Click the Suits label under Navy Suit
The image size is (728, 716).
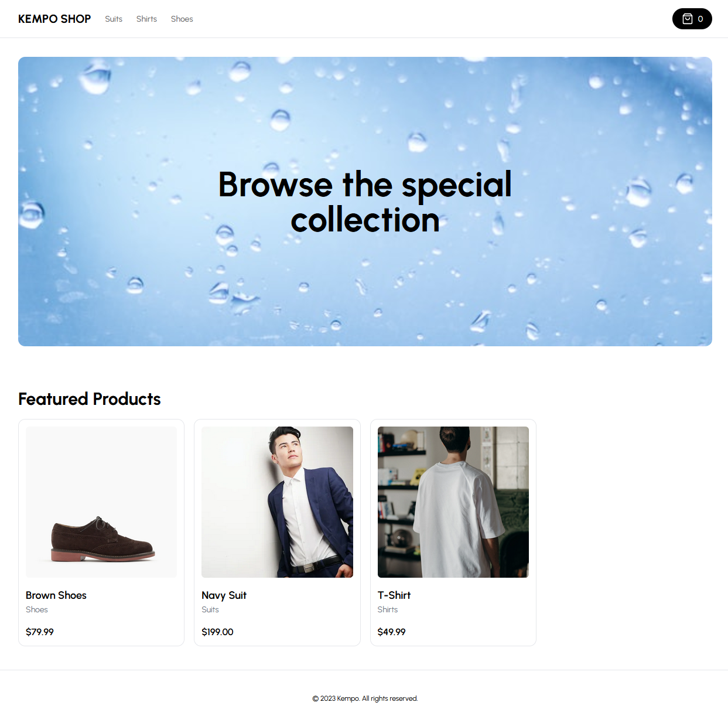pyautogui.click(x=210, y=609)
